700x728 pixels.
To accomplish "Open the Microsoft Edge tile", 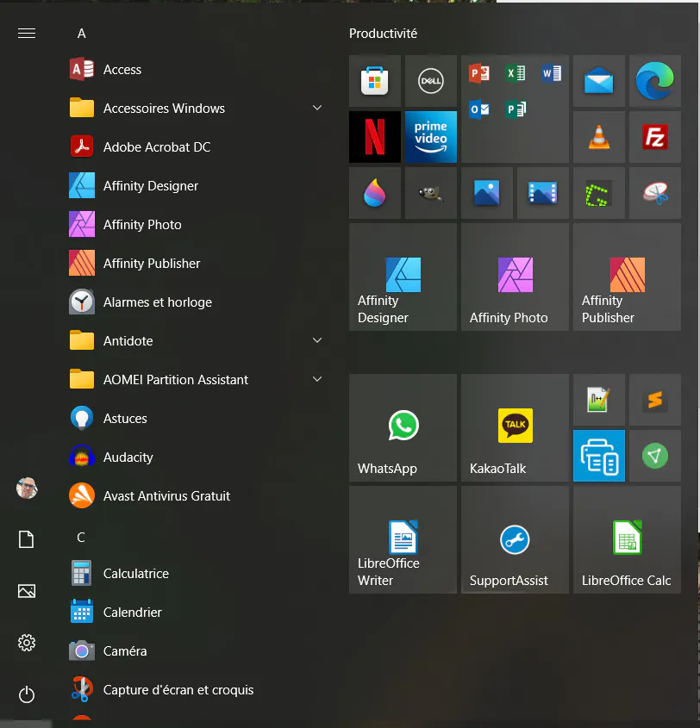I will pyautogui.click(x=655, y=81).
